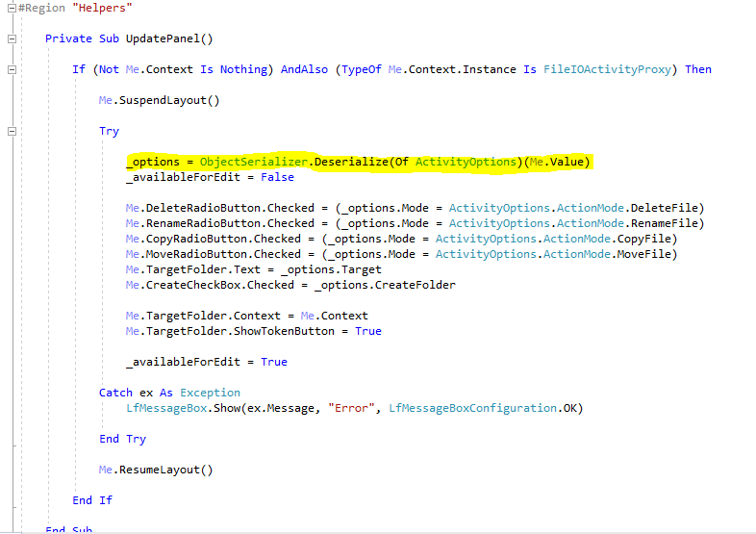Click FileIOActivityProxy type name
Screen dimensions: 756x534
point(607,69)
